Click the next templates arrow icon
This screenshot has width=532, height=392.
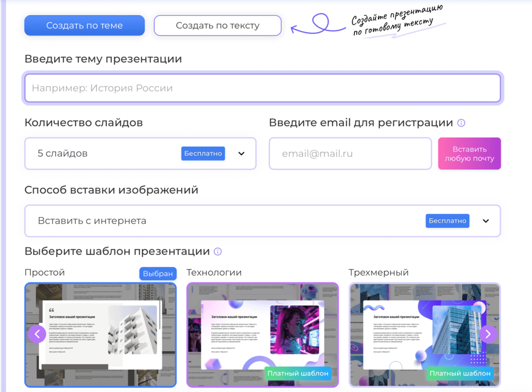pos(488,334)
